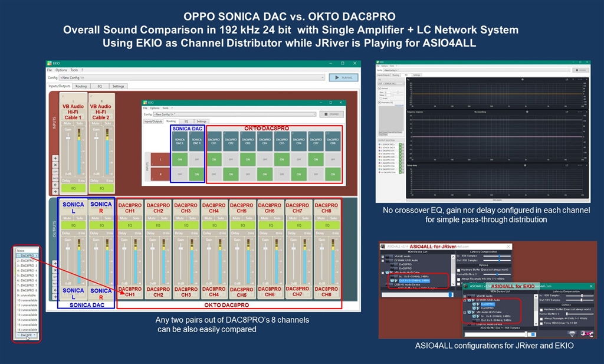604x364 pixels.
Task: Open Options menu in main EKIO window
Action: [61, 70]
